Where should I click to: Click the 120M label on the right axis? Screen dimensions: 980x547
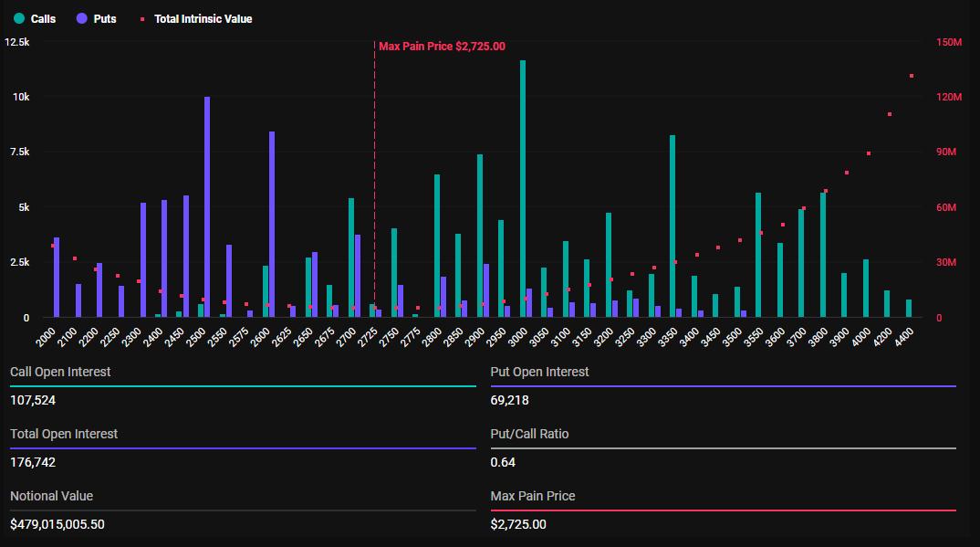(949, 97)
